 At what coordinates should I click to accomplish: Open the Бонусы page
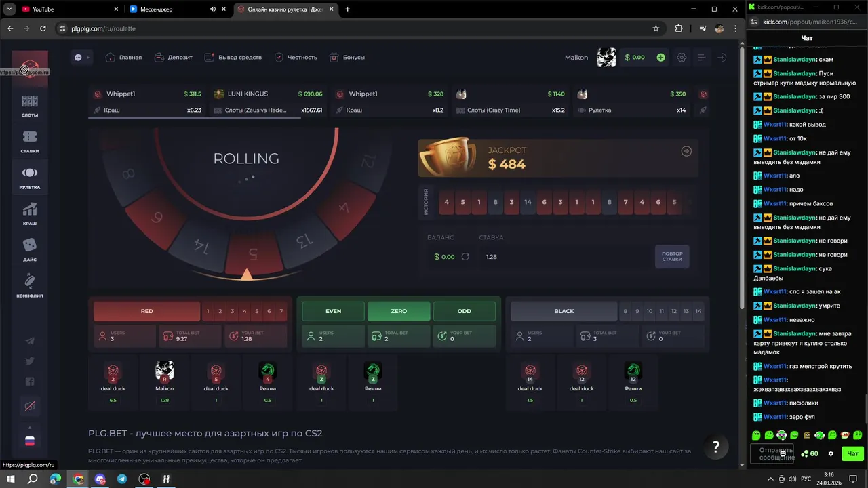click(x=347, y=58)
